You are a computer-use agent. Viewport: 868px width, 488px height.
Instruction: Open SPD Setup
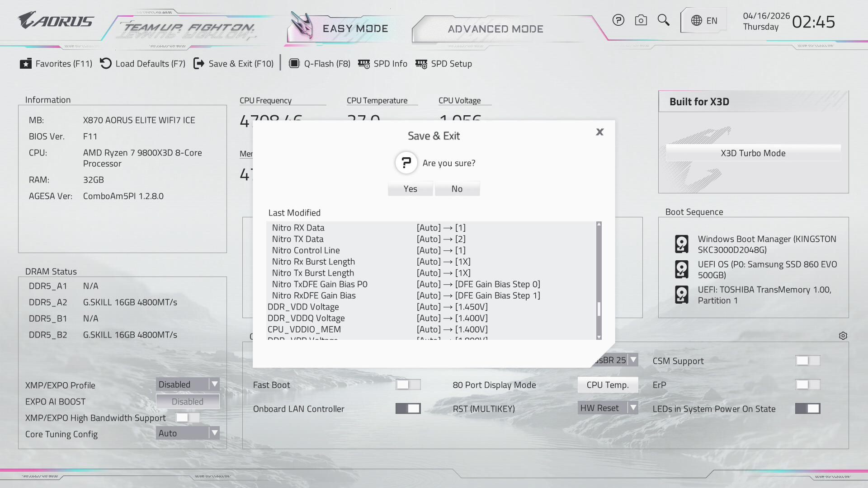coord(443,64)
